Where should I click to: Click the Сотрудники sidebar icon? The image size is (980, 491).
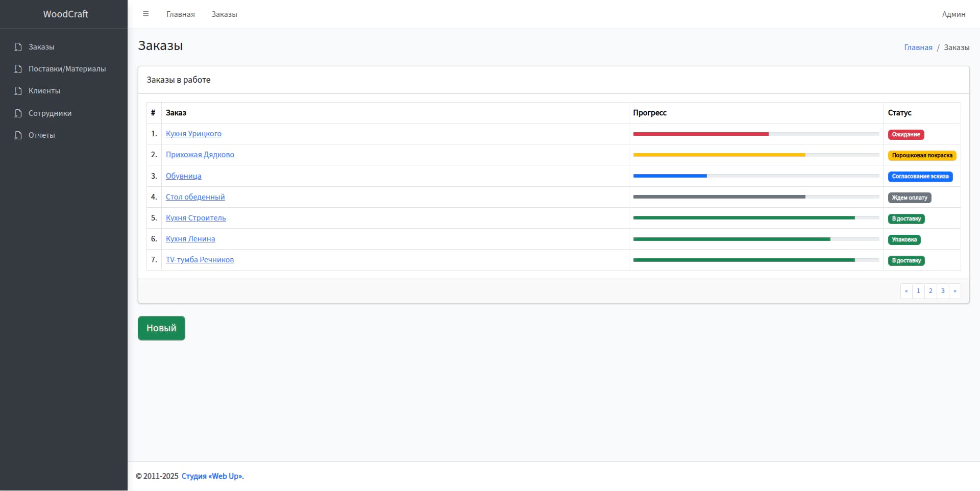click(x=18, y=113)
